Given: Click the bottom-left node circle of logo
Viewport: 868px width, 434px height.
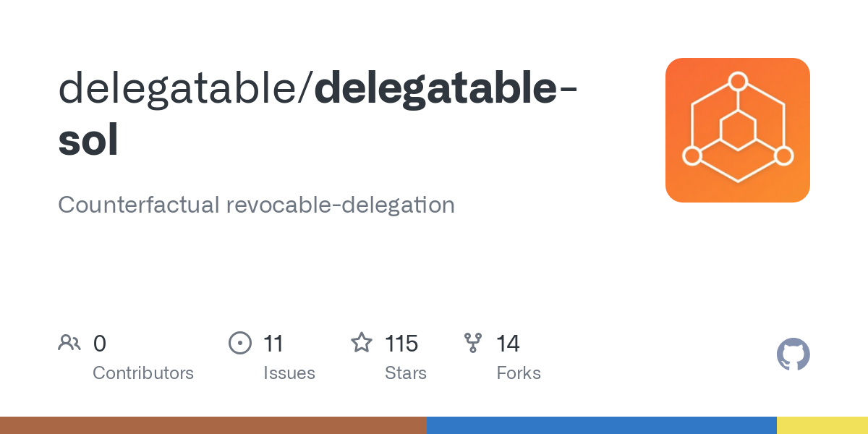Looking at the screenshot, I should click(x=692, y=156).
